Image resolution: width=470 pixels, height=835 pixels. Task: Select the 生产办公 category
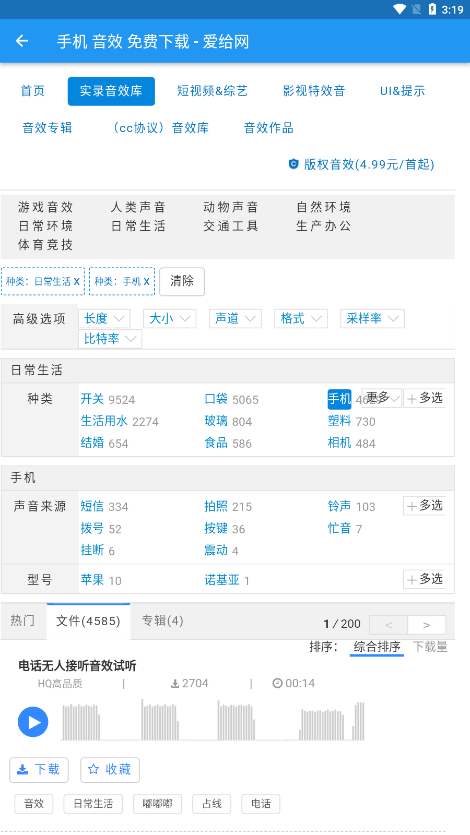point(324,226)
